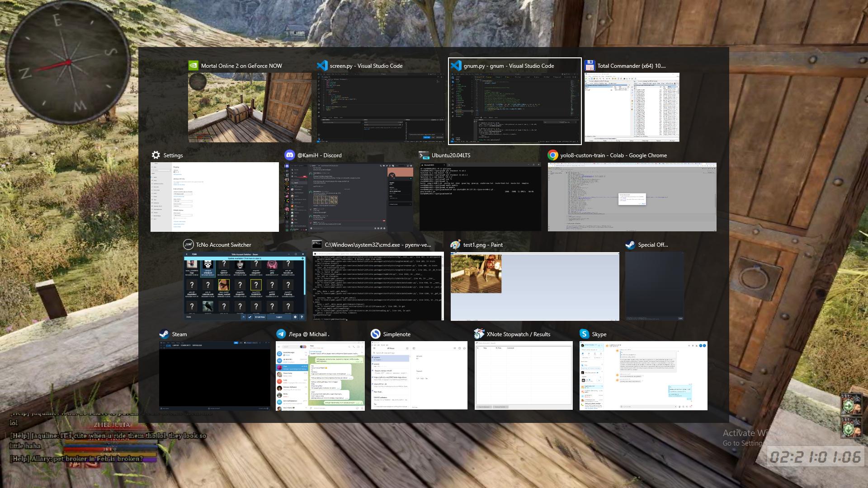The height and width of the screenshot is (488, 868).
Task: Click the Google Chrome icon
Action: pyautogui.click(x=552, y=155)
